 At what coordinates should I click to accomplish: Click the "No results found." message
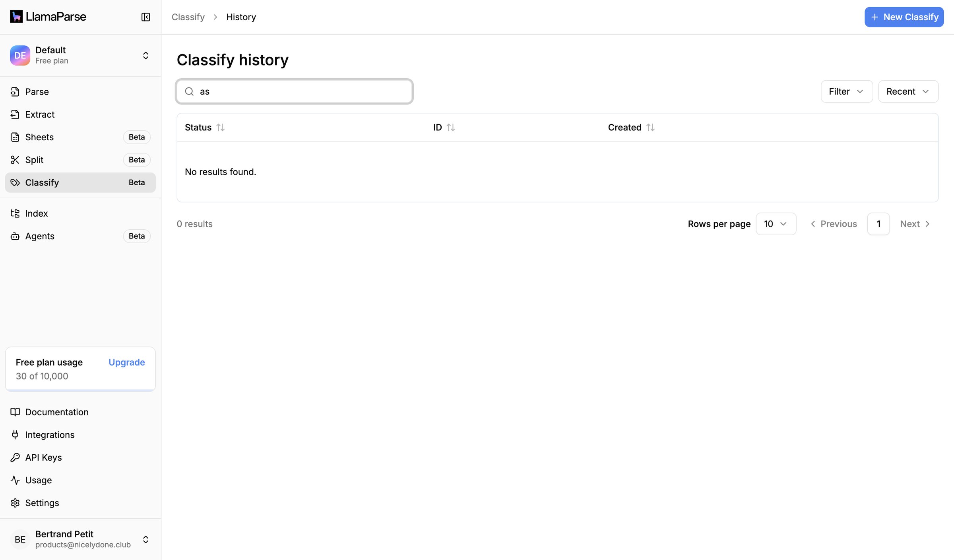[x=221, y=172]
